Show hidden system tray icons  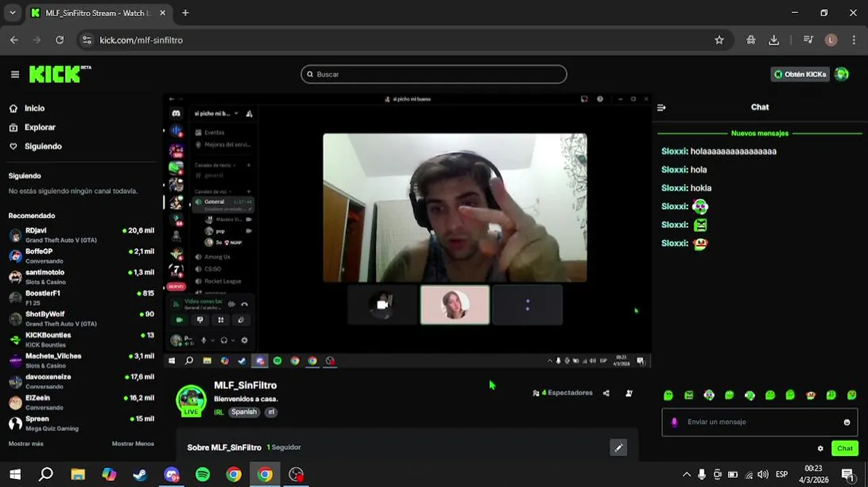687,475
